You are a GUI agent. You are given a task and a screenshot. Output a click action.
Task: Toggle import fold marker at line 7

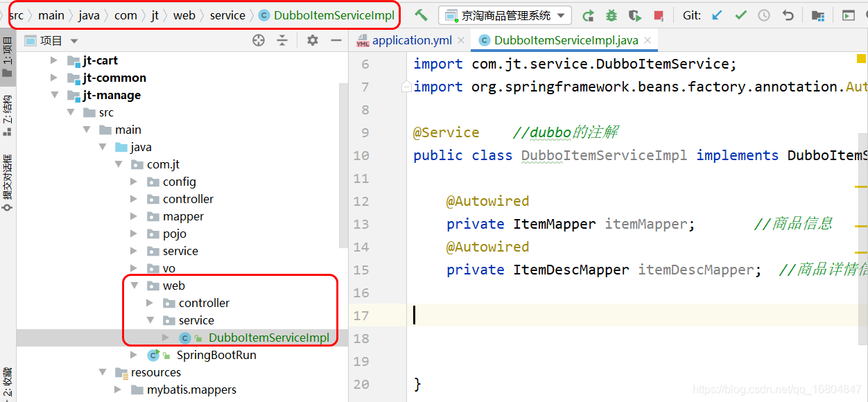tap(407, 87)
